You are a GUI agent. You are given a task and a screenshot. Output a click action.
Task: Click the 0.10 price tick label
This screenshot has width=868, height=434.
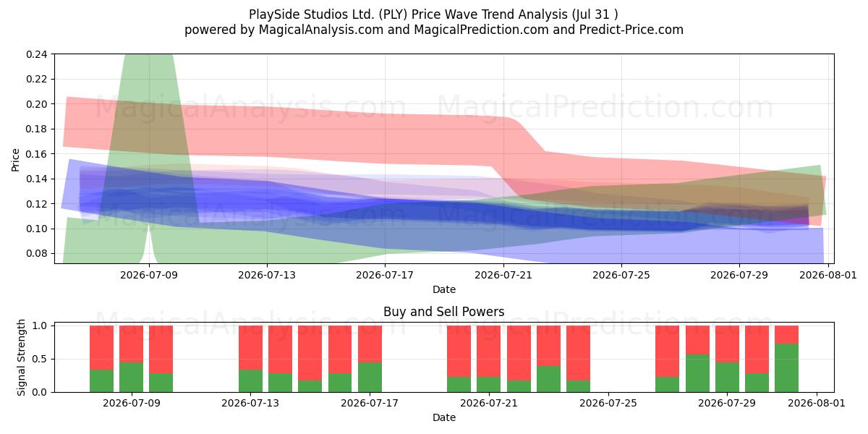click(x=36, y=229)
